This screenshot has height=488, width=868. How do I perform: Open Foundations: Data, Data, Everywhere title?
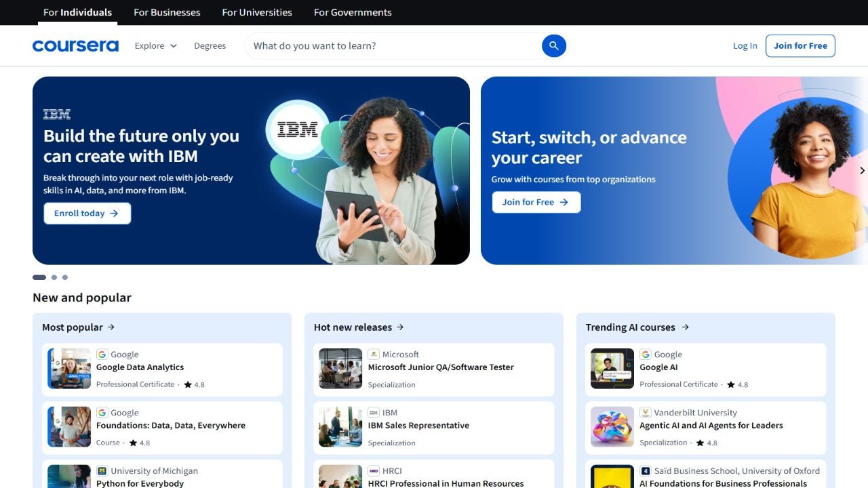point(171,426)
